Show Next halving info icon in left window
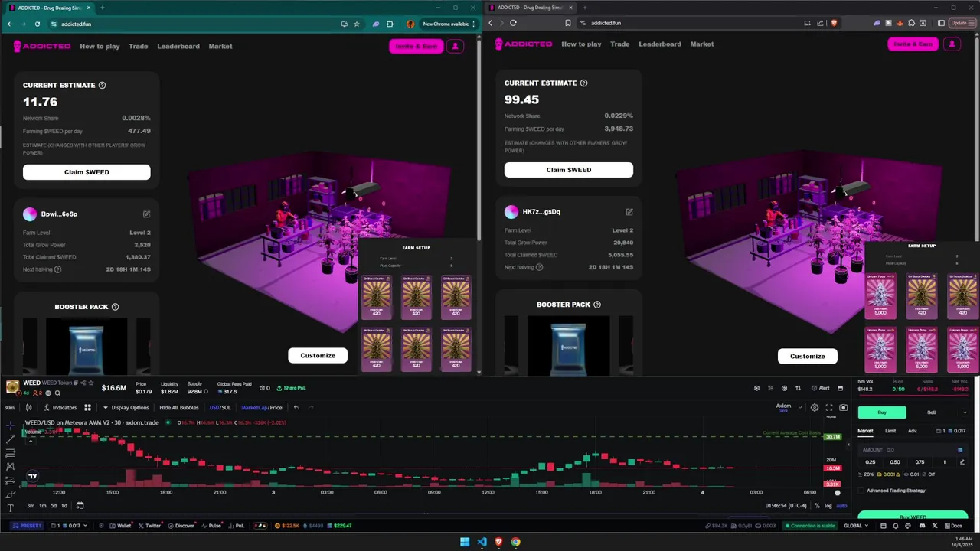This screenshot has height=551, width=980. point(58,269)
